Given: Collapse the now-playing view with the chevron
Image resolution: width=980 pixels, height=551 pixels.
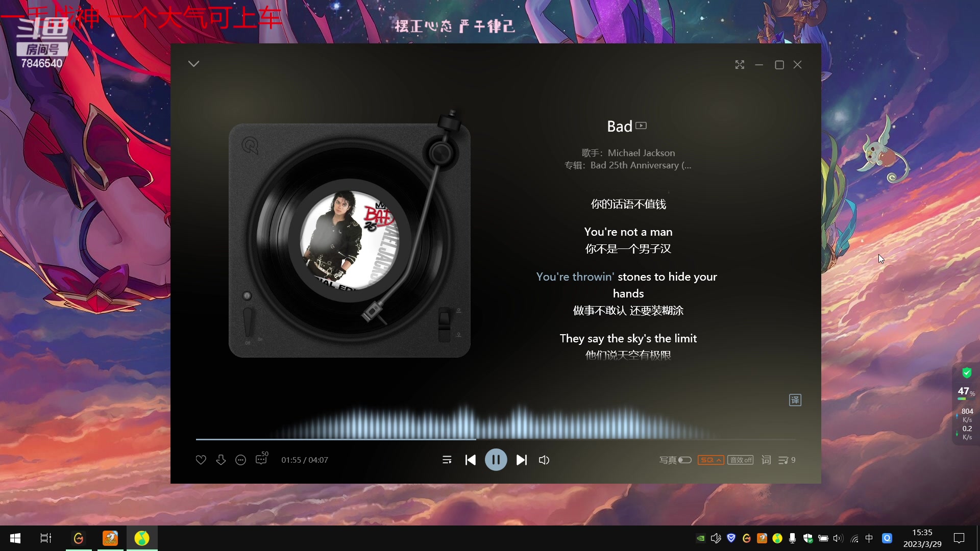Looking at the screenshot, I should click(x=193, y=64).
